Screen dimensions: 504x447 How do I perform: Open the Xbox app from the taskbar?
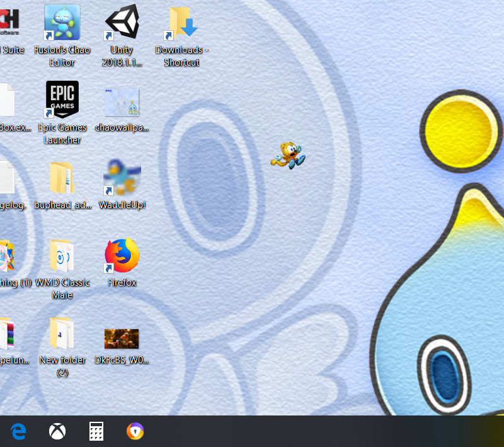[57, 431]
